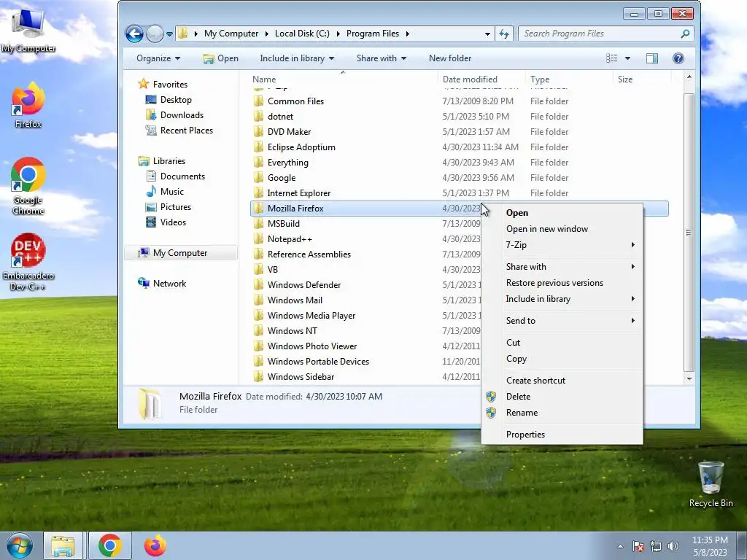This screenshot has width=747, height=560.
Task: Open address bar previous locations dropdown
Action: (487, 34)
